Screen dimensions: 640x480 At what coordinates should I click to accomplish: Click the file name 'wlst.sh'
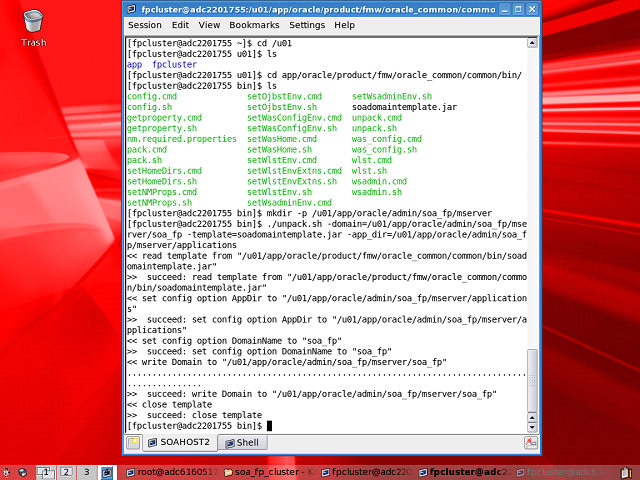[369, 171]
